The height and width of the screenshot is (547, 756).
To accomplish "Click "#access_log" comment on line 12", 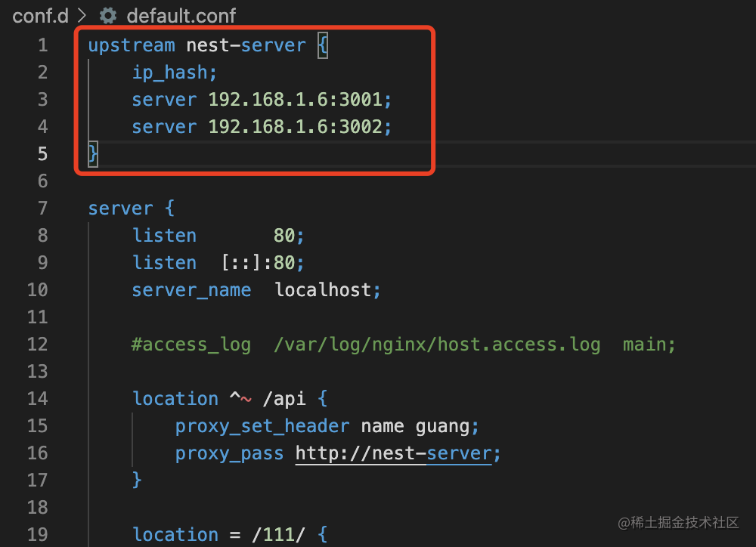I will click(191, 345).
